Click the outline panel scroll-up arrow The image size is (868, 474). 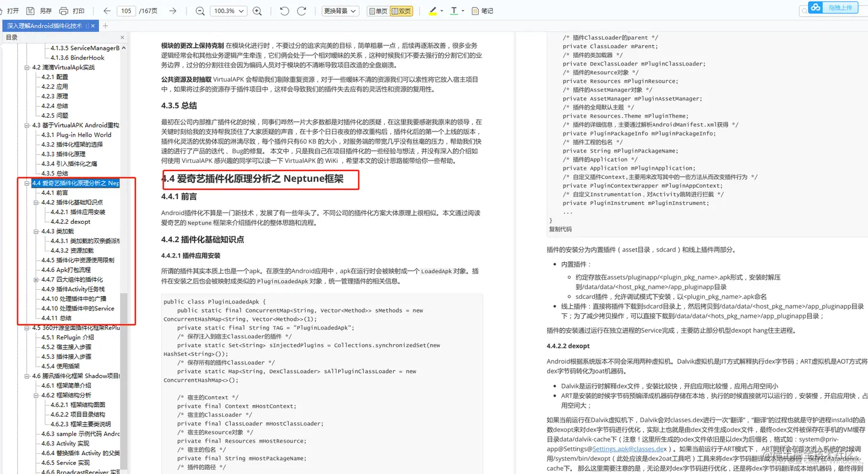pyautogui.click(x=123, y=48)
